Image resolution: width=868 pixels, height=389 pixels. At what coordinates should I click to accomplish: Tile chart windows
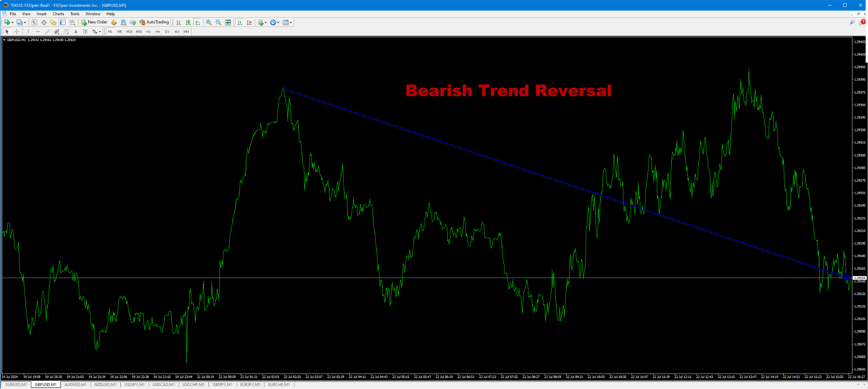click(x=228, y=22)
